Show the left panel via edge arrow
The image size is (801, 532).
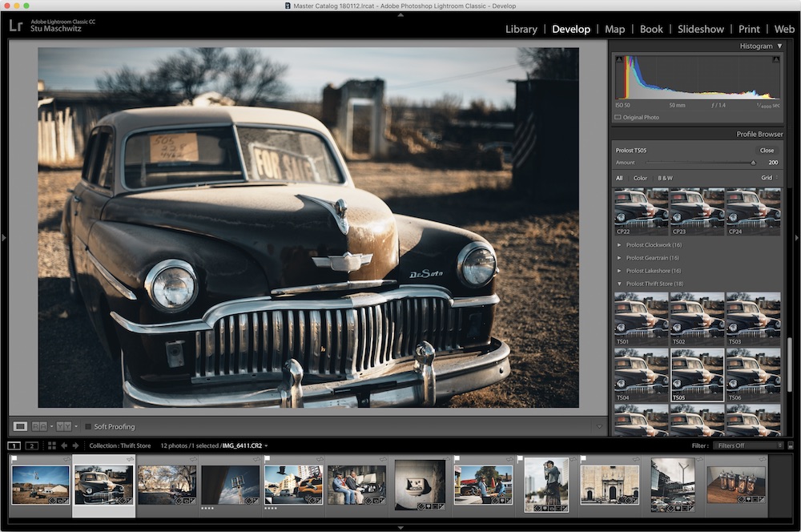[x=3, y=238]
